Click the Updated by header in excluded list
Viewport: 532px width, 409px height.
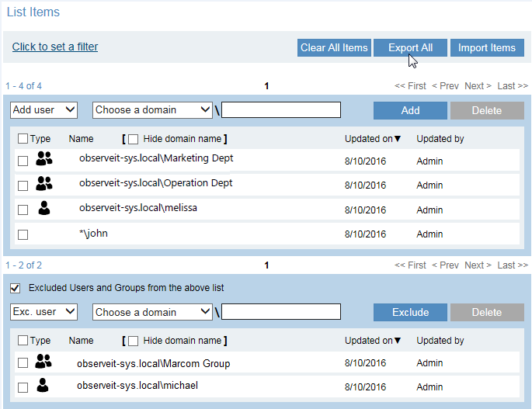click(440, 341)
